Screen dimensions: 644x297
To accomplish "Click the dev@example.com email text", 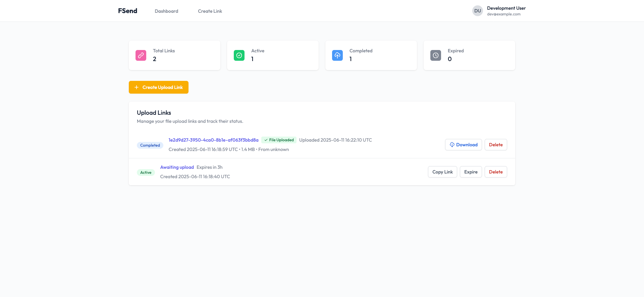I will [504, 14].
